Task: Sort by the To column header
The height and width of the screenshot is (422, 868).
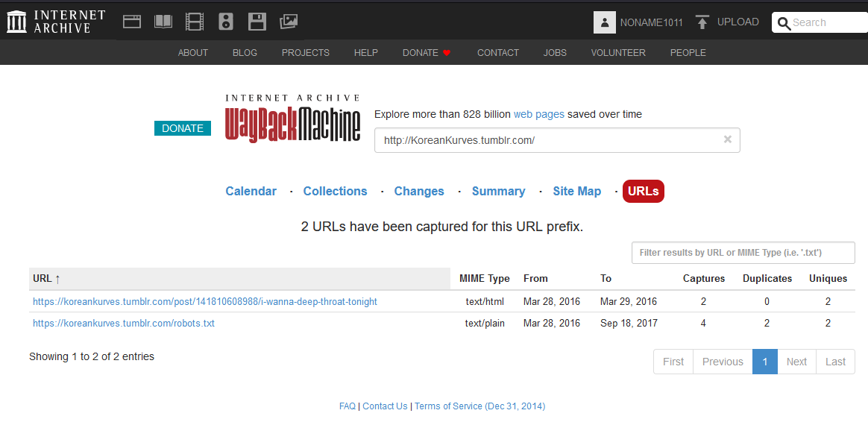Action: 606,279
